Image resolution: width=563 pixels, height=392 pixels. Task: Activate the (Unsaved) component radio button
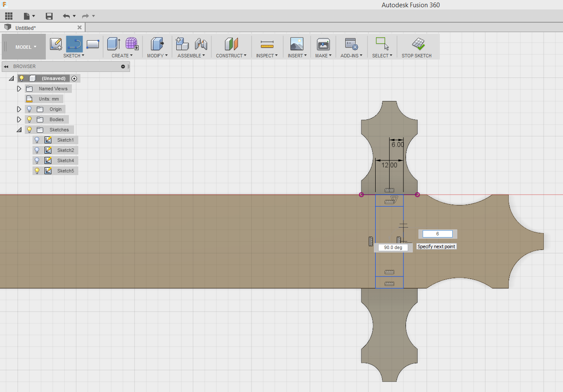(x=74, y=78)
